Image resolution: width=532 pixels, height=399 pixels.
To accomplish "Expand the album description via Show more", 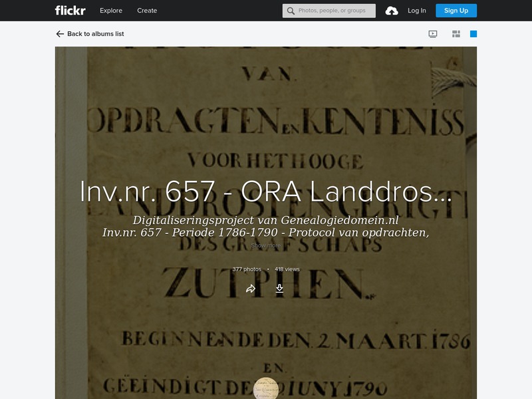I will (266, 245).
